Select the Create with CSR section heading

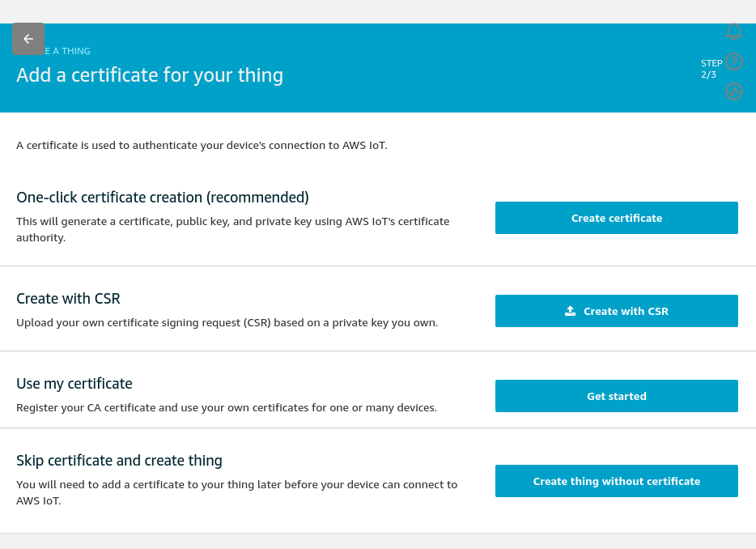point(68,299)
